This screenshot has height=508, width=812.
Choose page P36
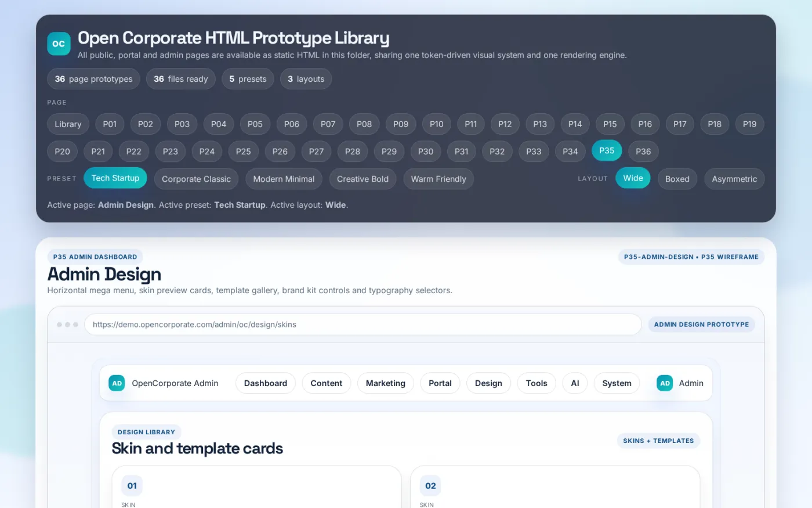click(x=643, y=152)
